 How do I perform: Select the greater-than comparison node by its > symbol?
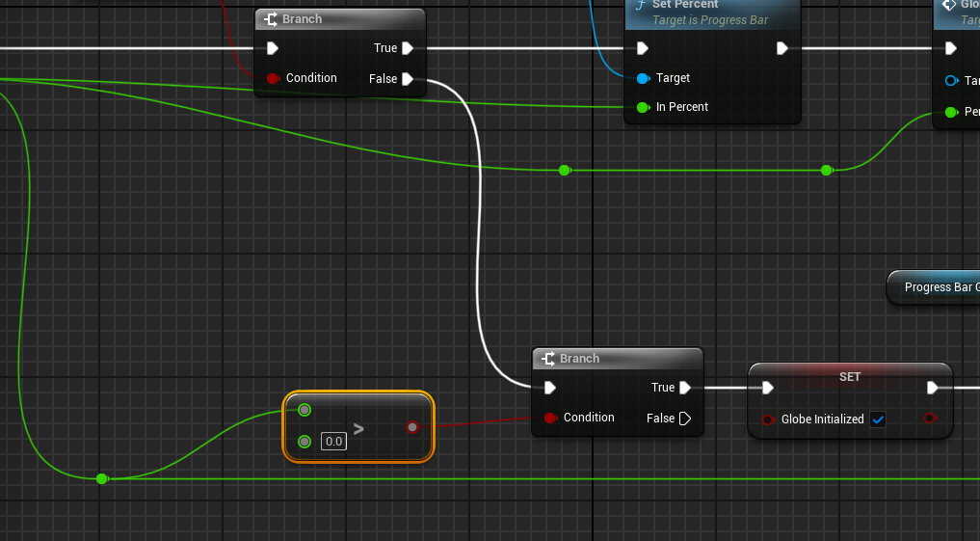pos(358,428)
